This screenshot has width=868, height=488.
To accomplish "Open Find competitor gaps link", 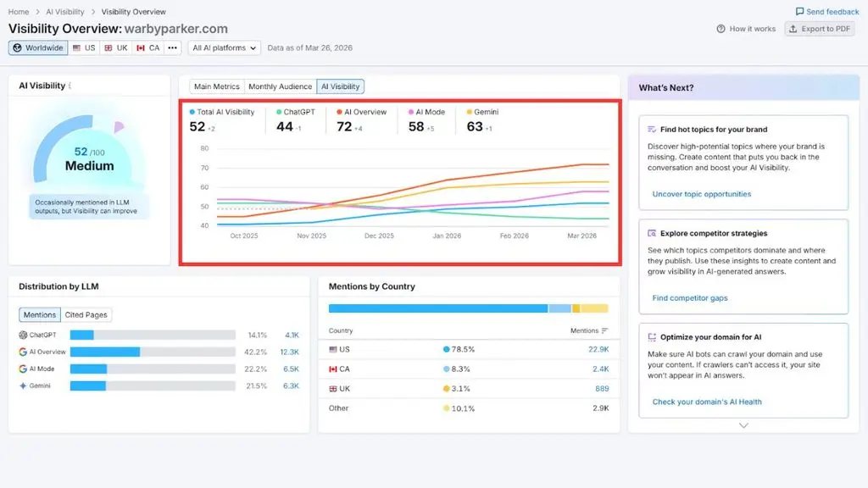I will (690, 298).
